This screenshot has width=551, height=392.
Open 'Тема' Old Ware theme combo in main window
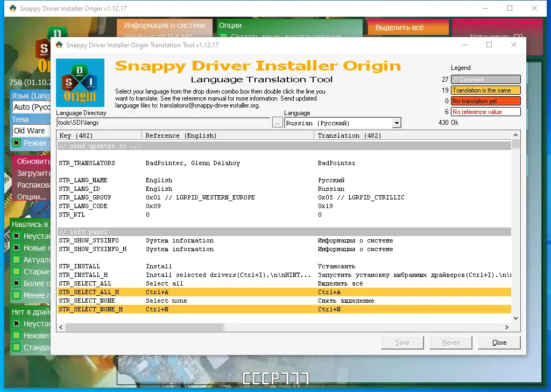(x=31, y=131)
